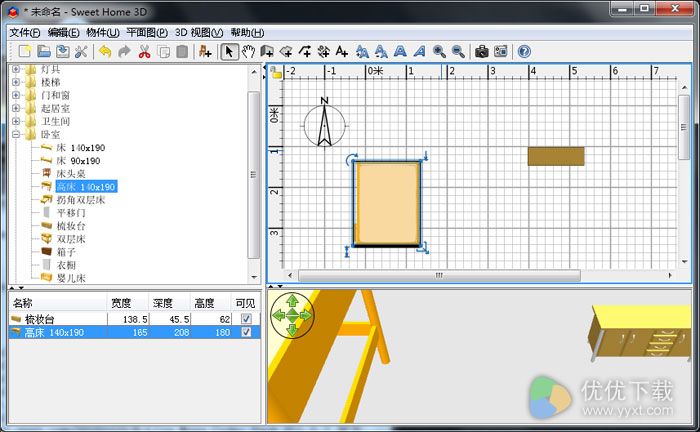Click the 3D view turn-right green arrow
700x432 pixels.
click(306, 316)
